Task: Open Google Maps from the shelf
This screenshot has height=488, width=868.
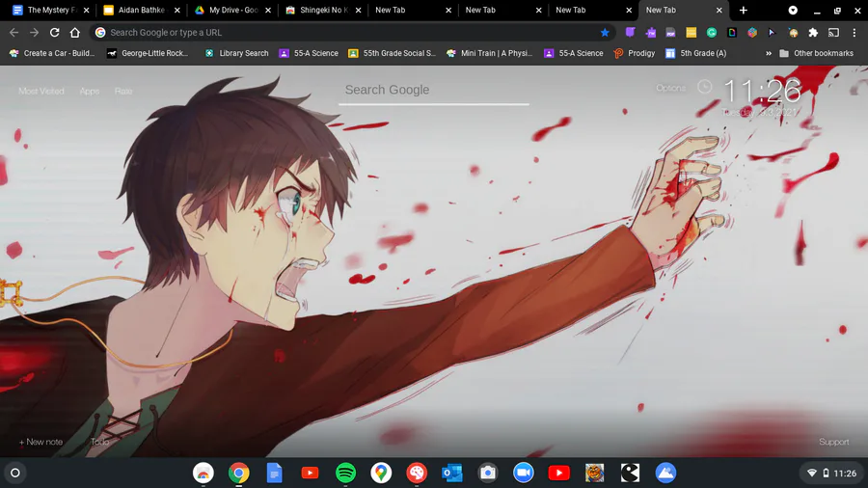Action: click(381, 473)
